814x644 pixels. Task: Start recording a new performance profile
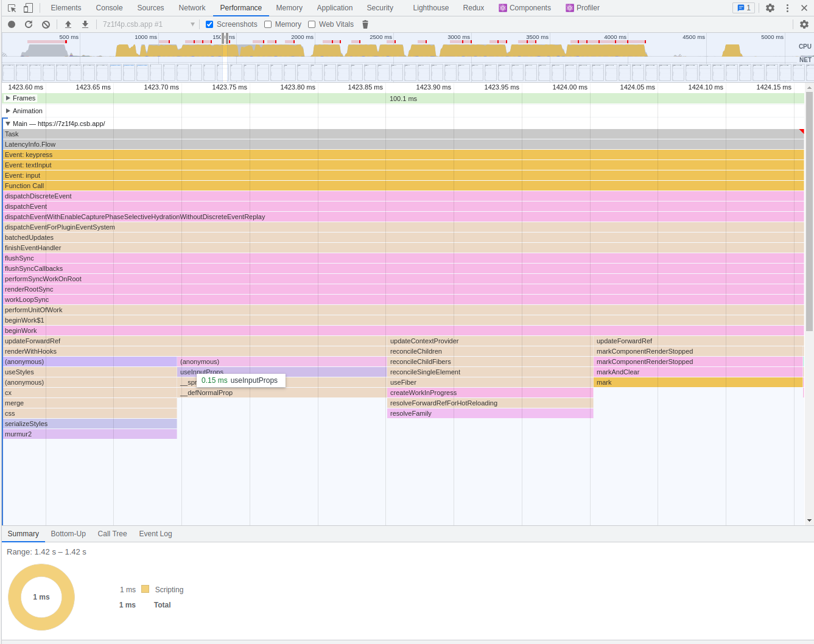pyautogui.click(x=11, y=24)
